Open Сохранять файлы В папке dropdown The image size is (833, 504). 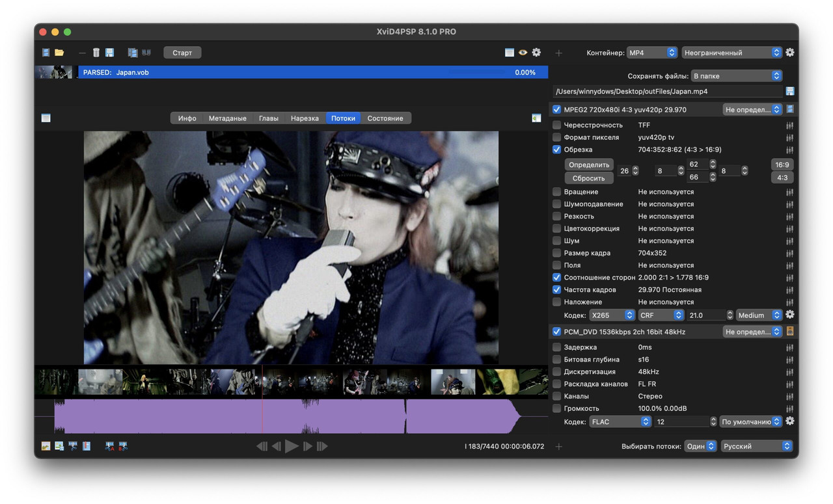point(736,76)
